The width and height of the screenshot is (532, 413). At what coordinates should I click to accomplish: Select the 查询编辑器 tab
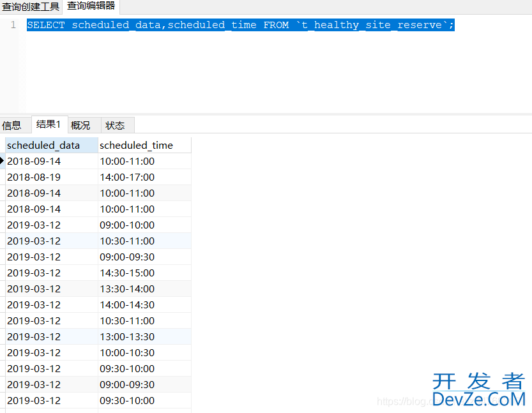click(91, 6)
